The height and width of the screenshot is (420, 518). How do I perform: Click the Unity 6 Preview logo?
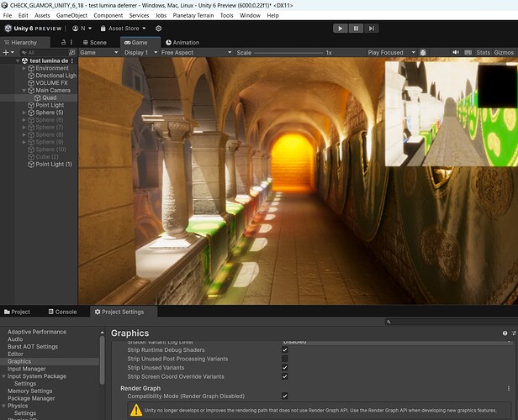(32, 28)
